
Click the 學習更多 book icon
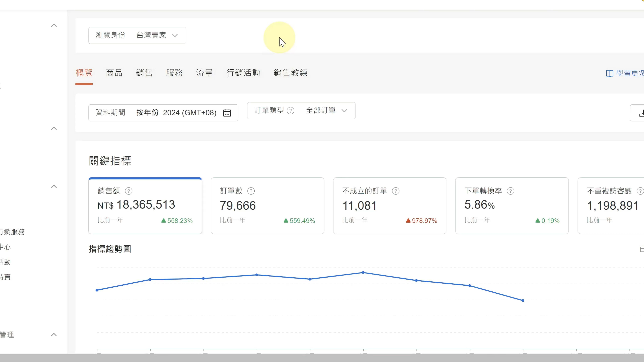point(609,73)
